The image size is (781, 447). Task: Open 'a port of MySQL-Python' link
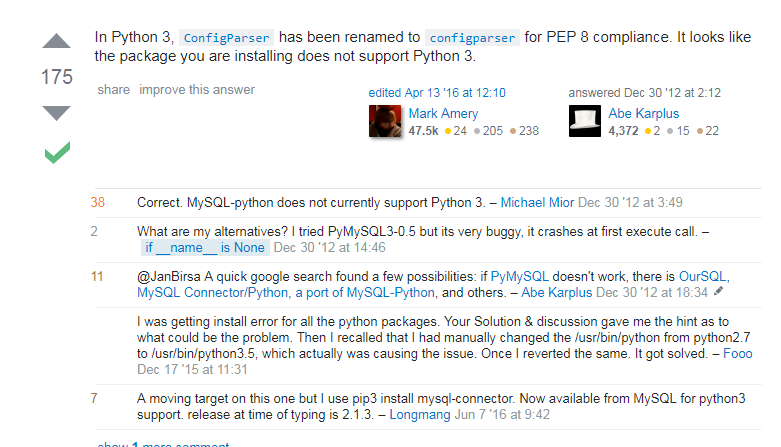(x=365, y=293)
